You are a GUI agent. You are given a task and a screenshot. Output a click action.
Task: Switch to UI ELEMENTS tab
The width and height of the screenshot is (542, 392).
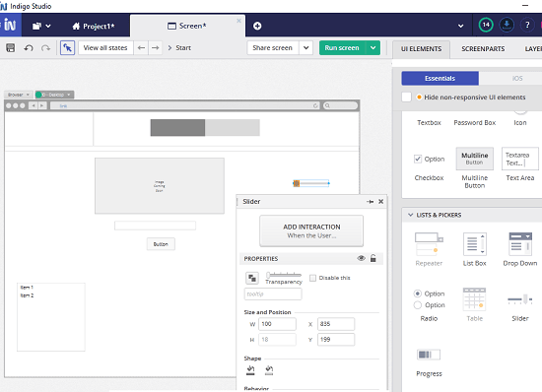pyautogui.click(x=421, y=49)
